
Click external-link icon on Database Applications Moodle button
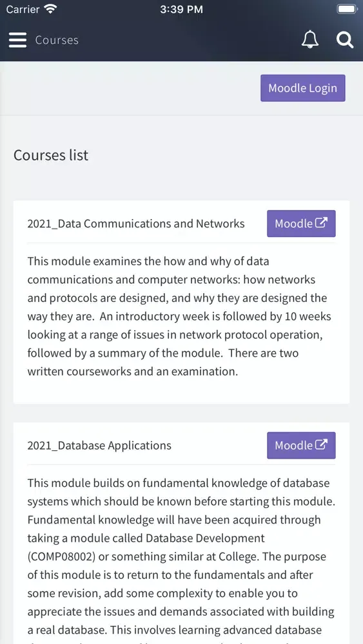click(x=321, y=445)
